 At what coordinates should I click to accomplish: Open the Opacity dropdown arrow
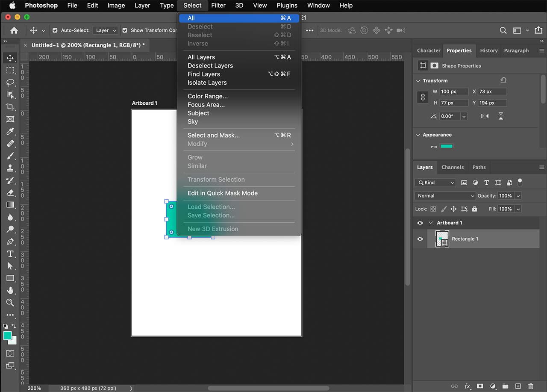[x=518, y=196]
